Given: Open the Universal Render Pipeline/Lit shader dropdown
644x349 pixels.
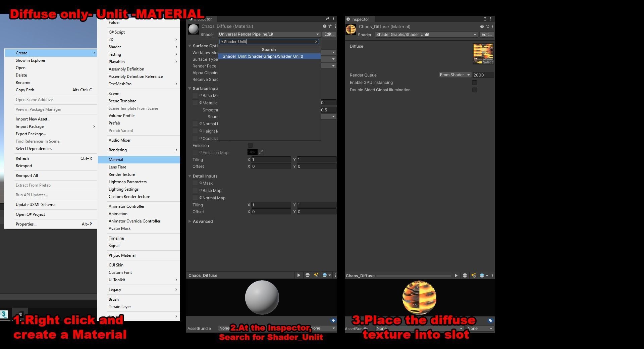Looking at the screenshot, I should pyautogui.click(x=269, y=34).
